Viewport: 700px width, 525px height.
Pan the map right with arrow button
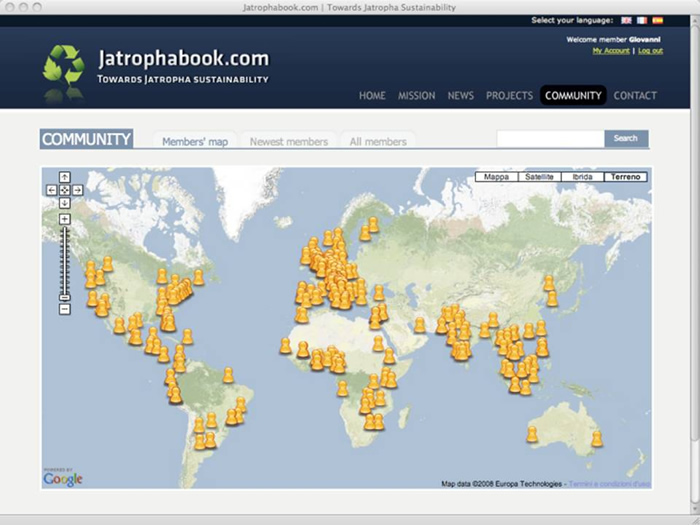pos(78,190)
